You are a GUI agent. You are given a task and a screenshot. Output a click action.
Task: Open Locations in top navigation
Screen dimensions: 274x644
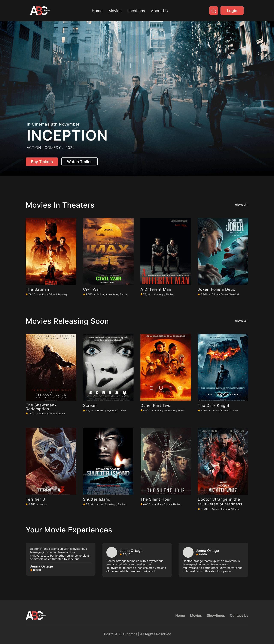tap(136, 11)
